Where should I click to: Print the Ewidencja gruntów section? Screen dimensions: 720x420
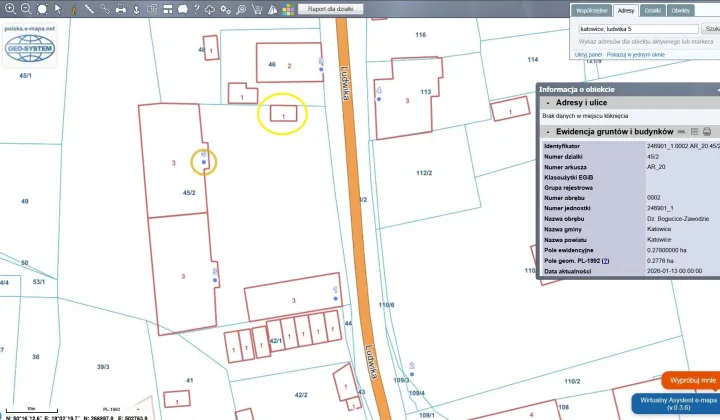(707, 131)
